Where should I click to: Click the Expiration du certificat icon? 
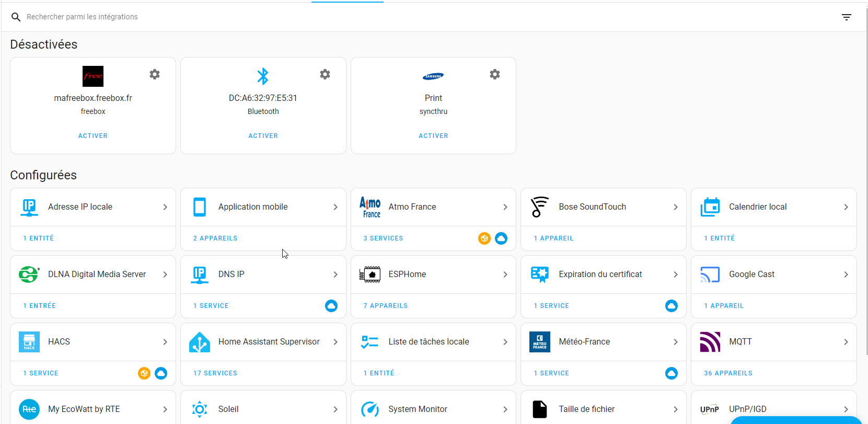540,274
